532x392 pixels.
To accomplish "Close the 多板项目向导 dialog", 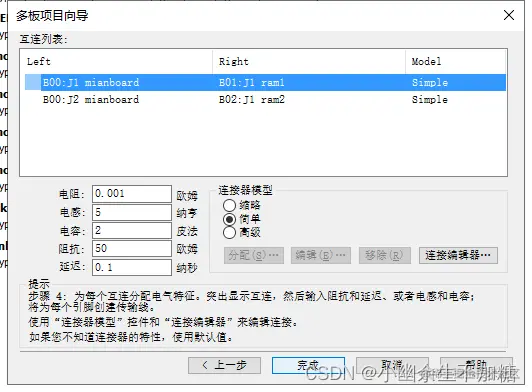I will [509, 15].
